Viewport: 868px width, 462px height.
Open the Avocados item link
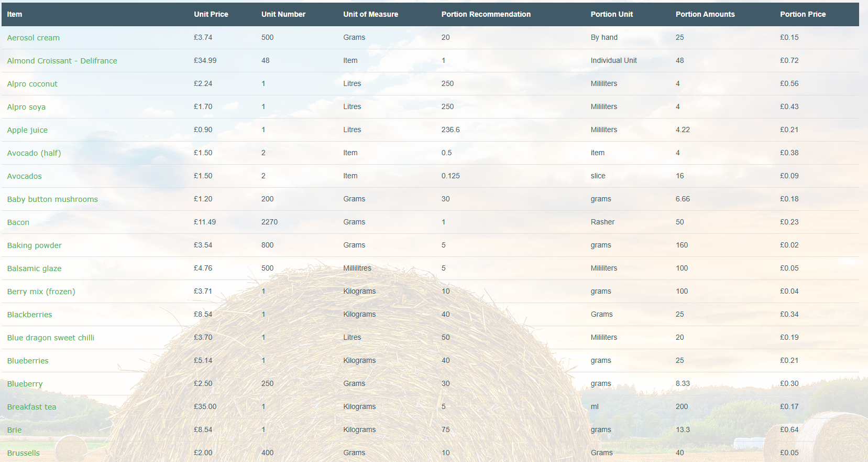pyautogui.click(x=24, y=176)
